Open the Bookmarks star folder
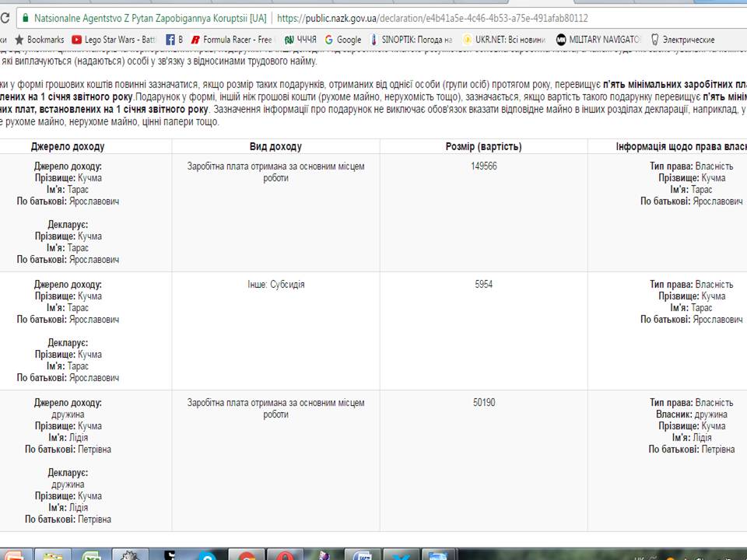Screen dimensions: 747x560 [x=39, y=40]
